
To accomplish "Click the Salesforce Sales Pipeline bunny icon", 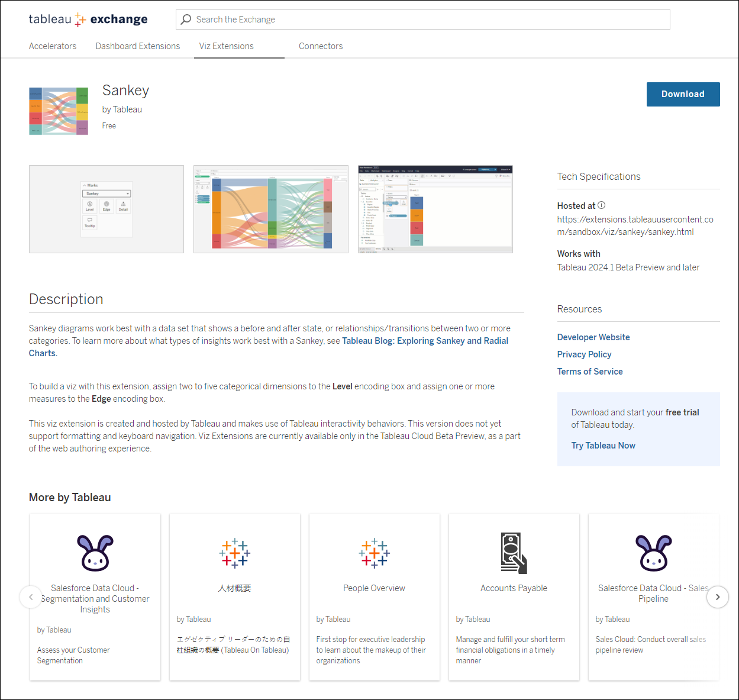I will [x=654, y=553].
